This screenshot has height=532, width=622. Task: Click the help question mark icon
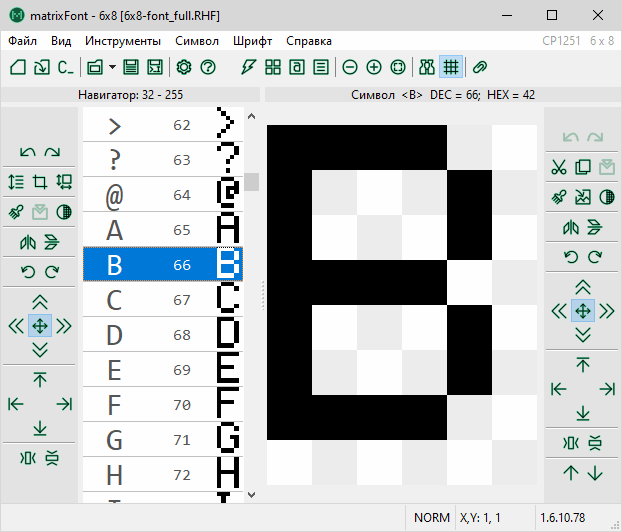[x=208, y=67]
